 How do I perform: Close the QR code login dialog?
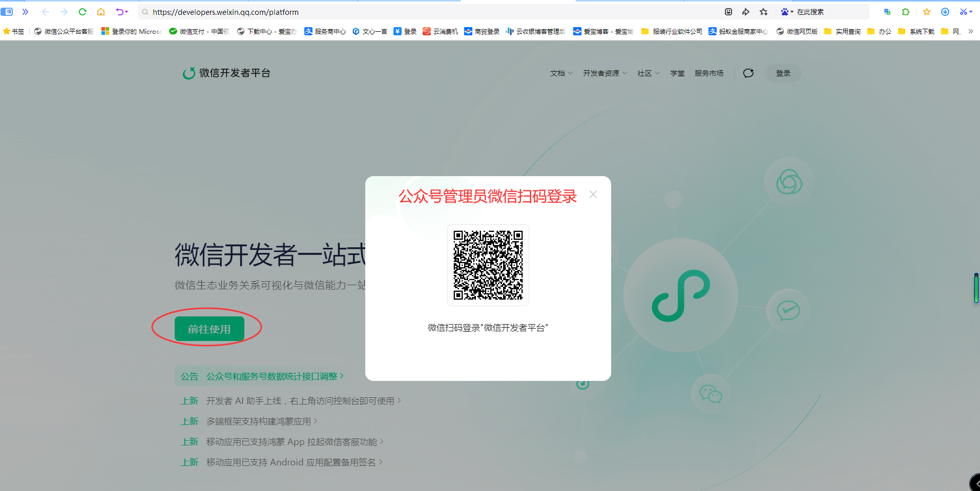tap(593, 195)
